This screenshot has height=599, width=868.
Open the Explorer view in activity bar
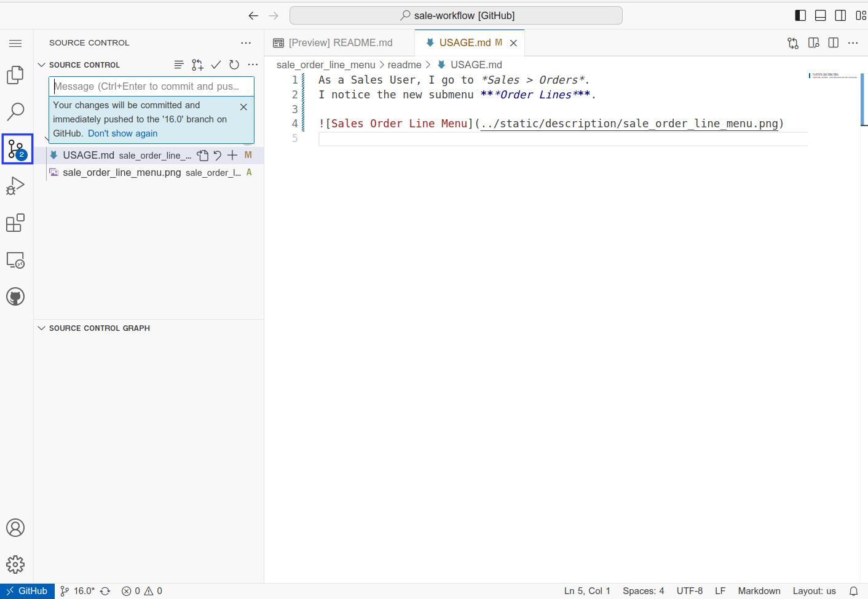tap(15, 75)
